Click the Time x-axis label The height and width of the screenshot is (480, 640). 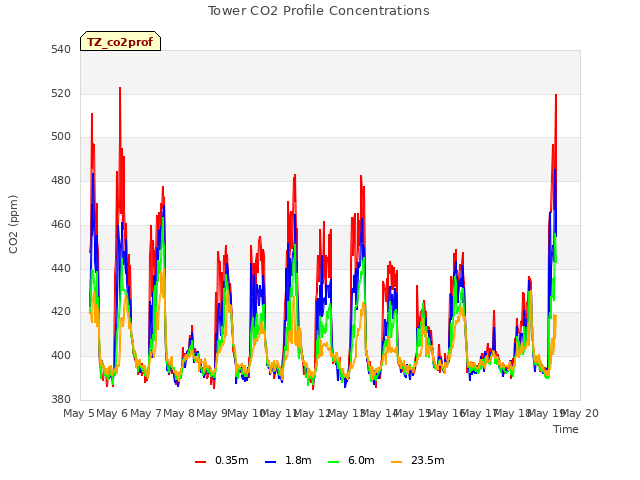click(x=566, y=429)
